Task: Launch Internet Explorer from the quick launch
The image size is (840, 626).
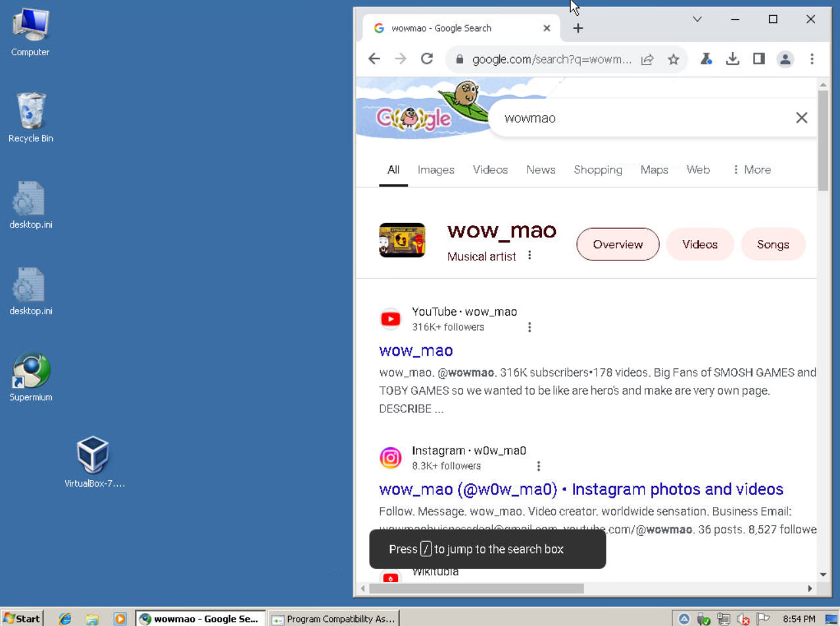Action: click(65, 619)
